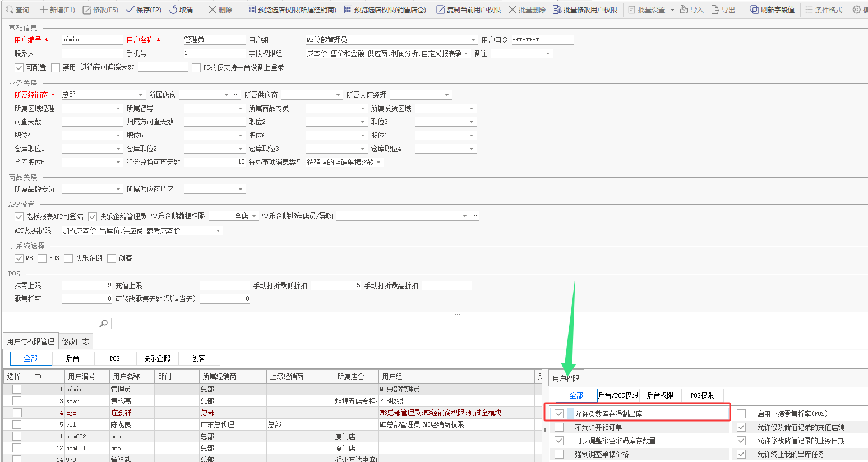Switch to the 用户与权限管理 tab
This screenshot has width=868, height=462.
coord(30,341)
